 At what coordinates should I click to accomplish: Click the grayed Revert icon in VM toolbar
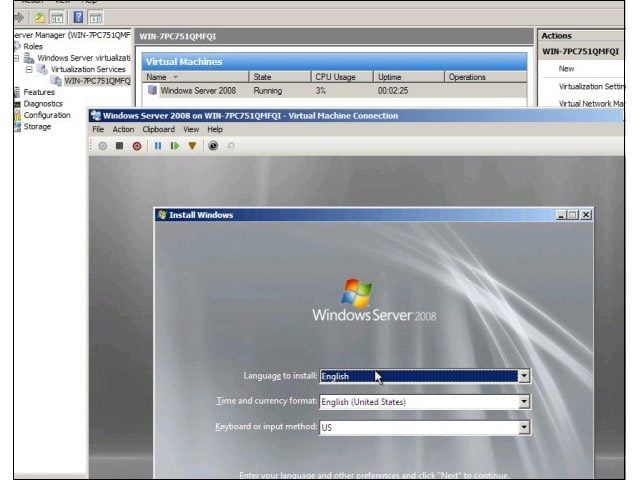coord(231,146)
